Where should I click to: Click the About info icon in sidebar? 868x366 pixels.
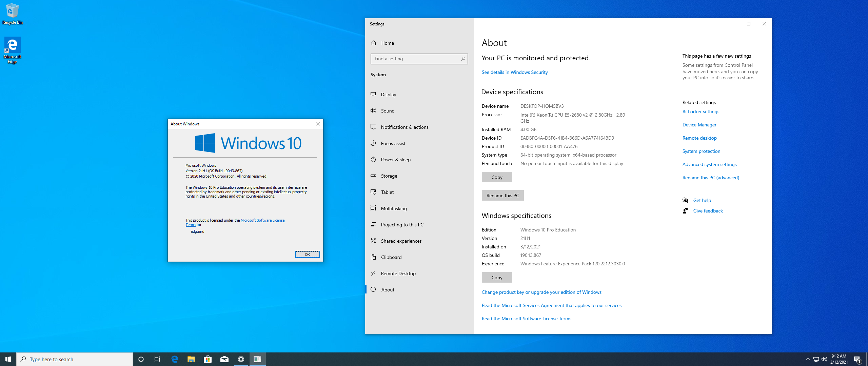coord(373,289)
